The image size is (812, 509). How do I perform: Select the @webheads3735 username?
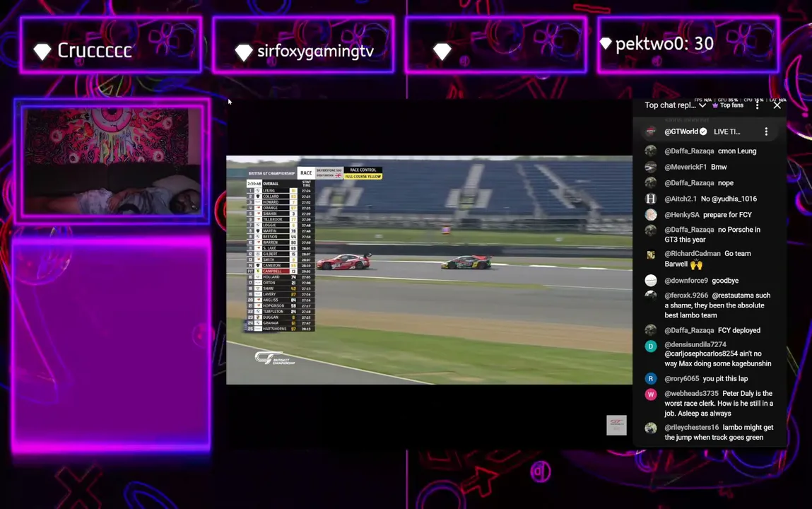coord(691,394)
